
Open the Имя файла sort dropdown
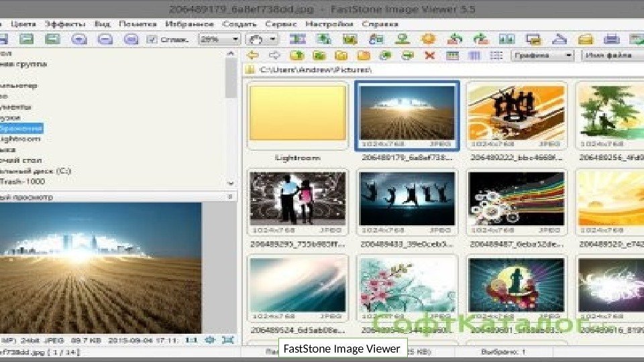[x=612, y=56]
